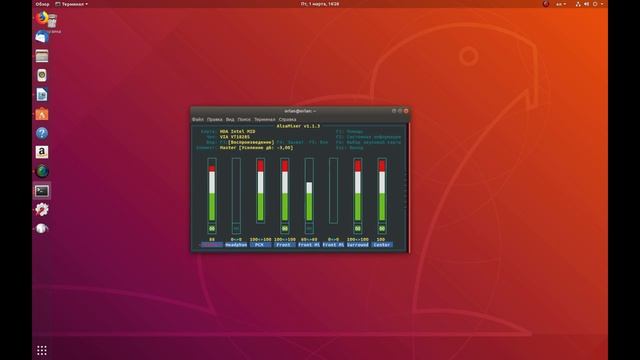The width and height of the screenshot is (640, 360).
Task: Click the [Воспроизведение] view mode text
Action: click(x=251, y=142)
